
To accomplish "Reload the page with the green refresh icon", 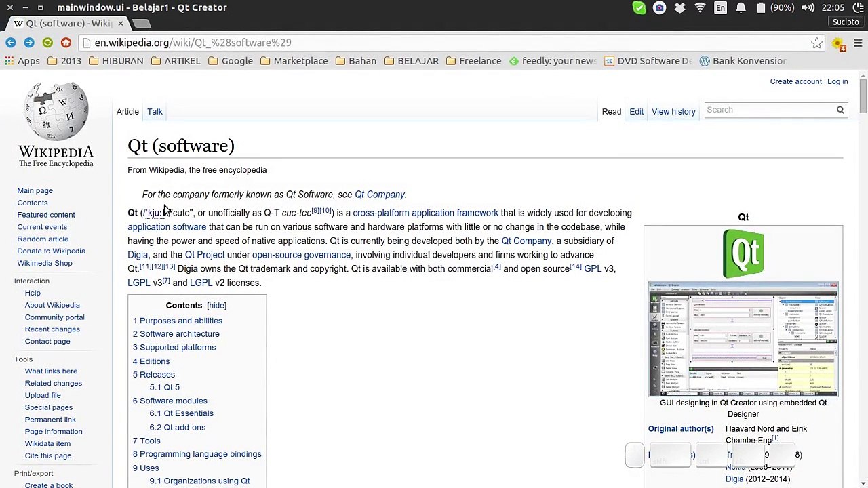I will [x=47, y=43].
